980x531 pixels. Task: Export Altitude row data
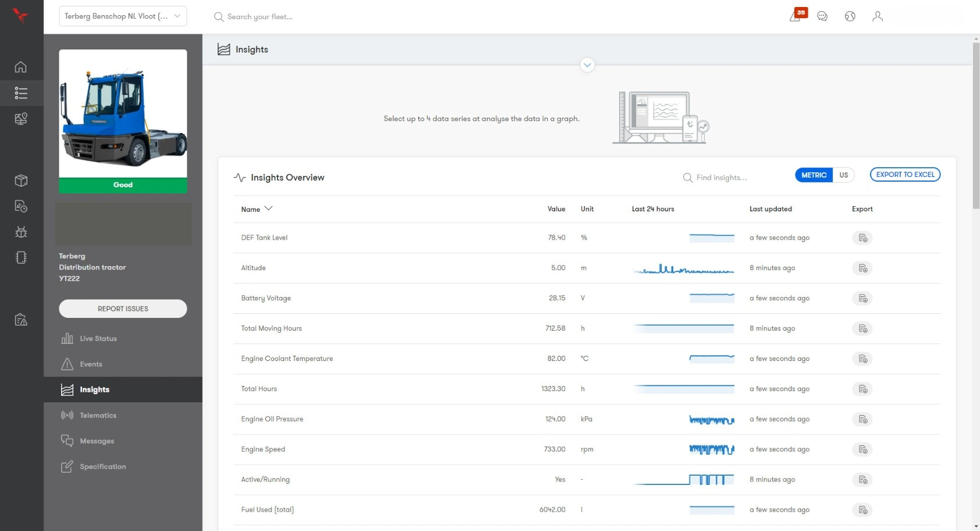862,268
